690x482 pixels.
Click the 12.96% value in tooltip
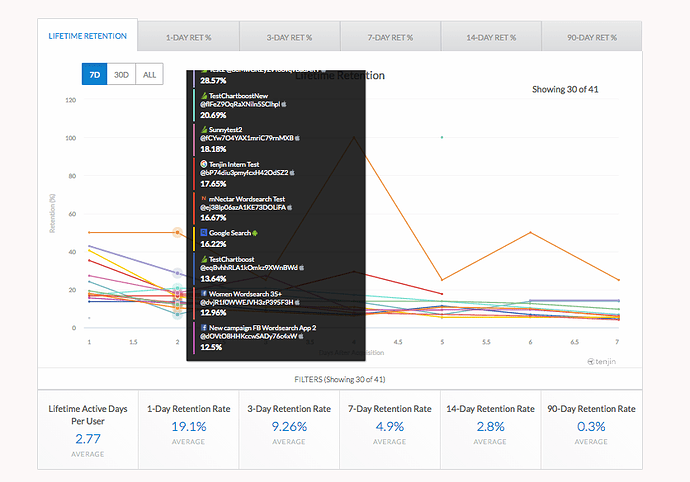point(213,313)
